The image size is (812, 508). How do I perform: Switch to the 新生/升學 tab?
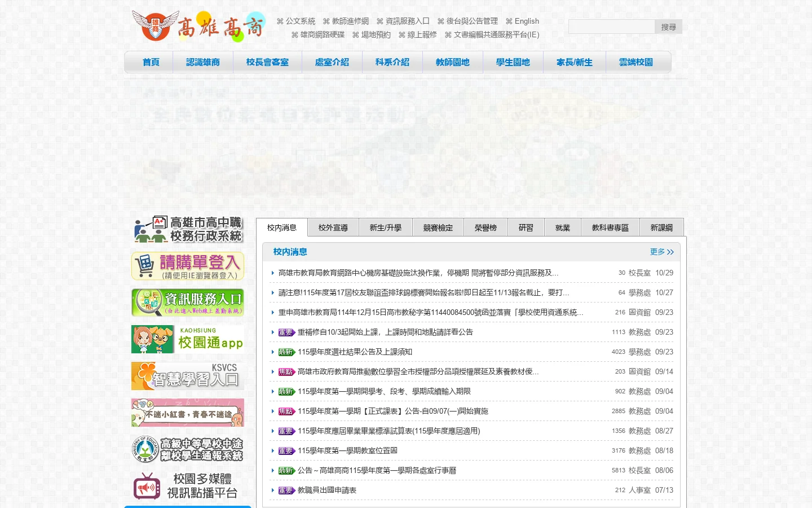386,227
